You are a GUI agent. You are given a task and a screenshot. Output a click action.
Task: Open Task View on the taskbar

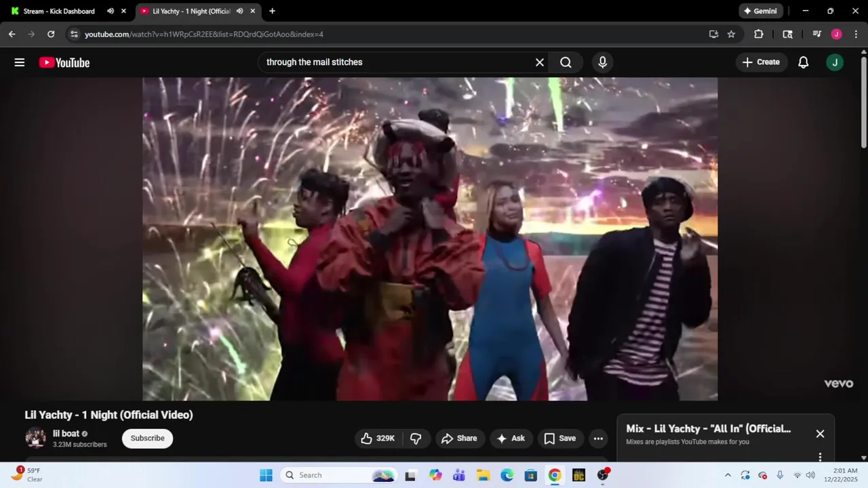coord(410,475)
